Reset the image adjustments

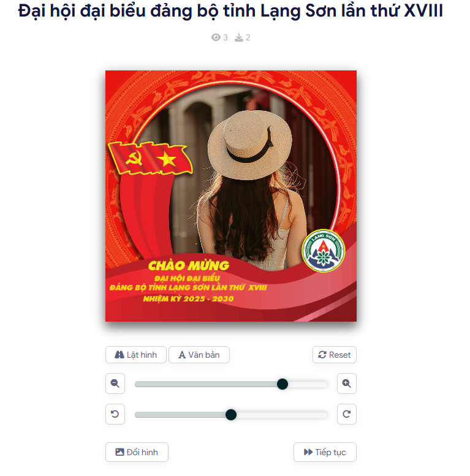click(x=335, y=355)
